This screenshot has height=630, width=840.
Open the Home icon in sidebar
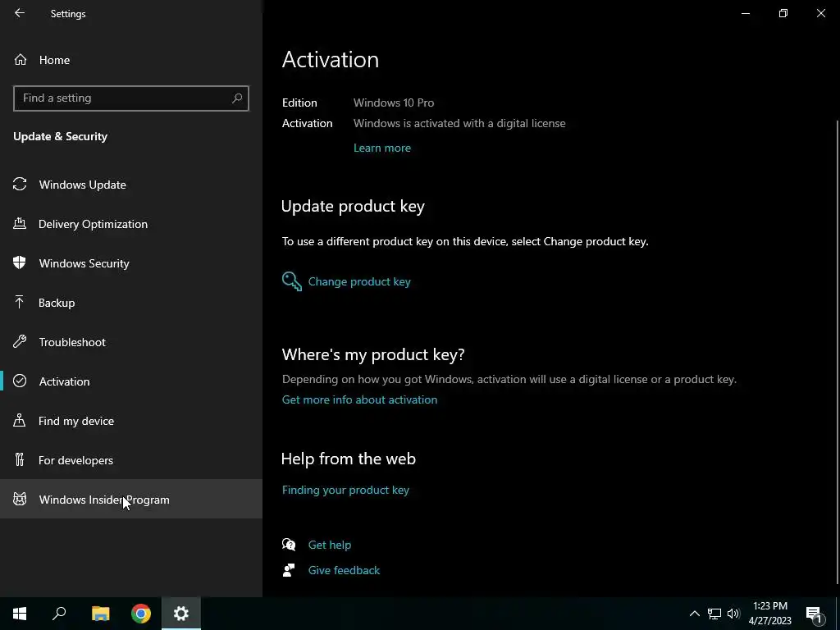[21, 59]
